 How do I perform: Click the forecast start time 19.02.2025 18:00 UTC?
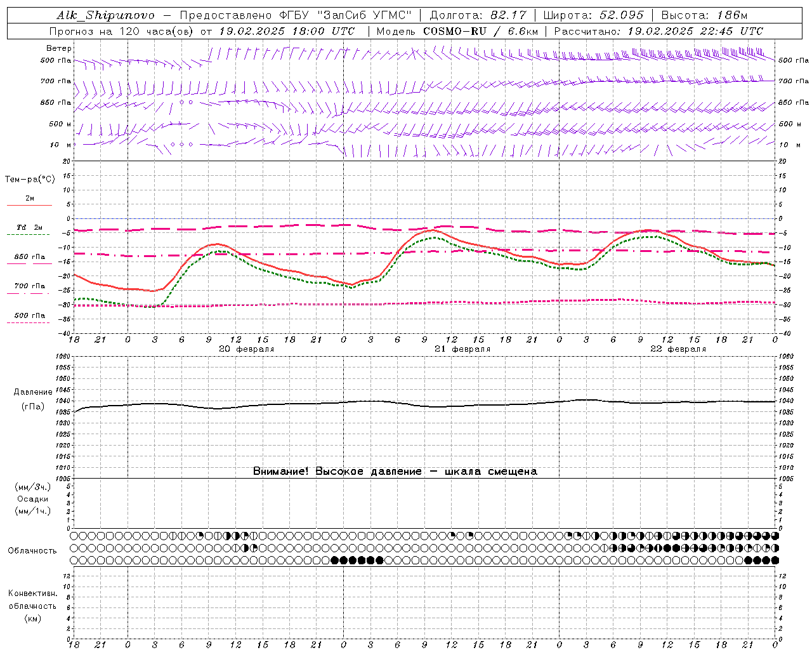[287, 31]
